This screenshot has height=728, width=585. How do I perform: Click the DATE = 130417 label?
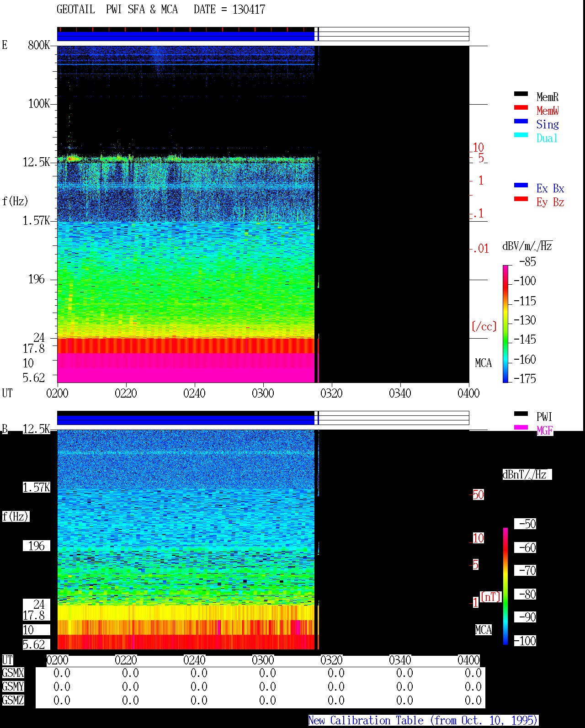point(229,10)
